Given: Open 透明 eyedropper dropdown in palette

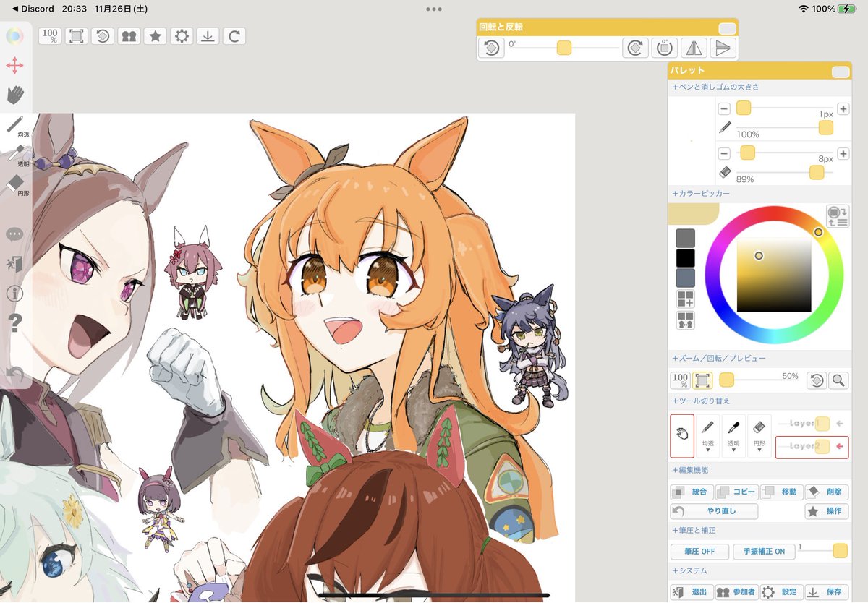Looking at the screenshot, I should pos(733,436).
